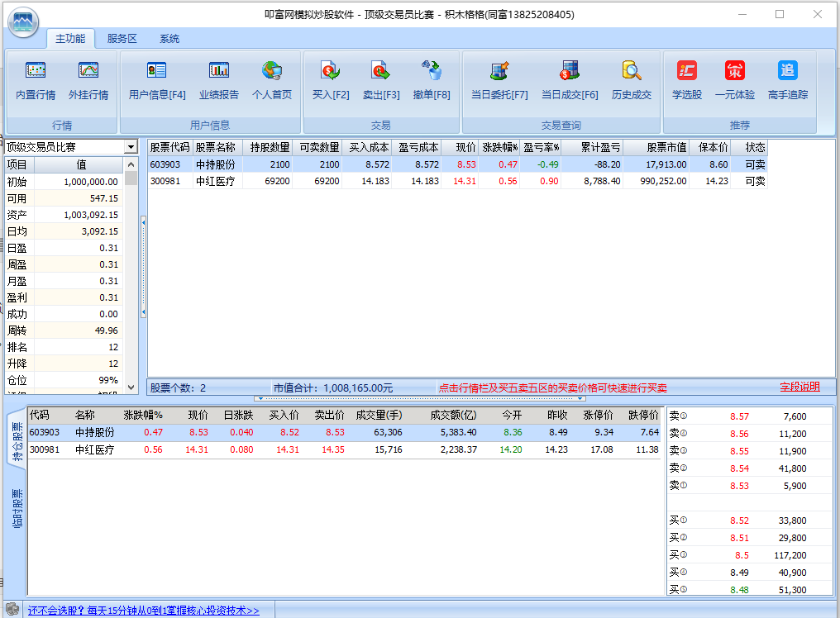Viewport: 840px width, 618px height.
Task: Click the horizontal splitter collapse arrows
Action: click(422, 398)
